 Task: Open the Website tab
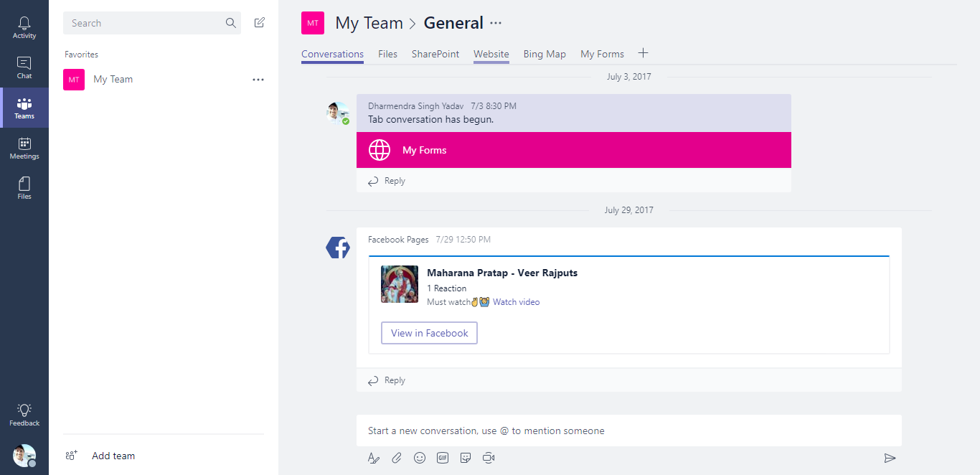point(491,54)
